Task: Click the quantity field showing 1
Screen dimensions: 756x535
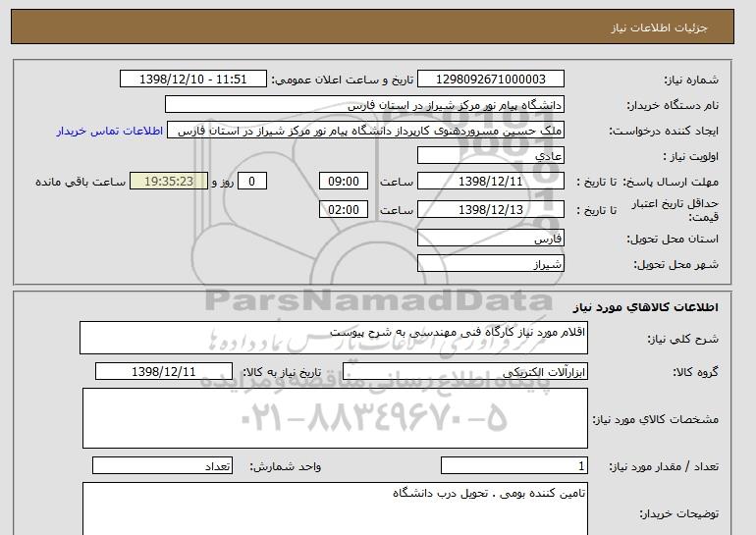Action: pos(514,465)
